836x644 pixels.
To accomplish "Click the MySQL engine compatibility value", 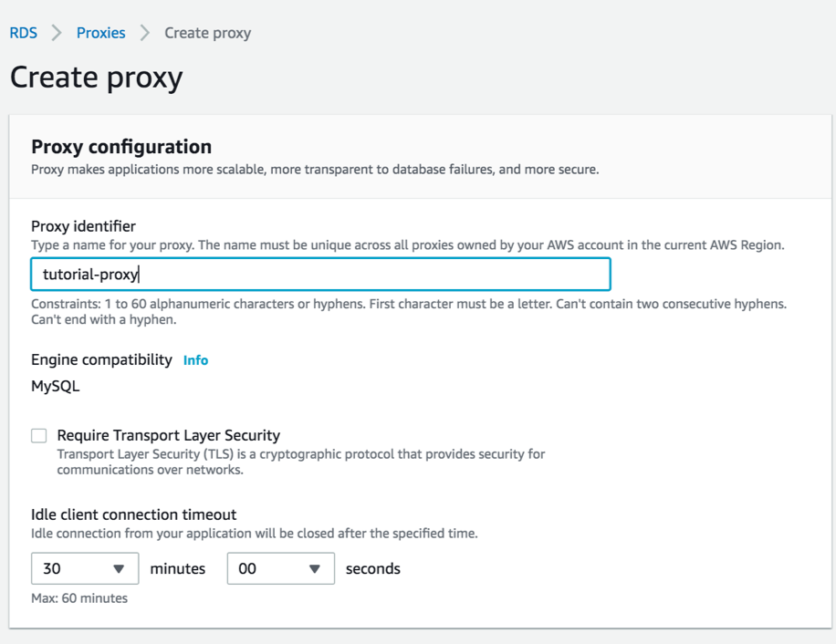I will tap(56, 386).
